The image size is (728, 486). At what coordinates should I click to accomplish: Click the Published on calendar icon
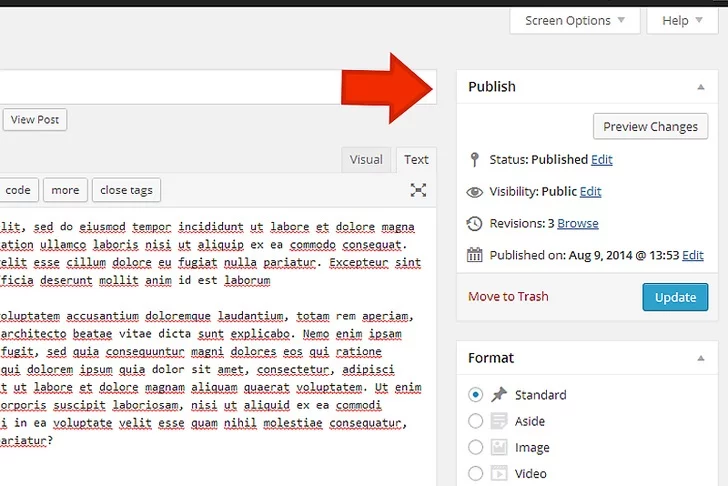coord(475,255)
